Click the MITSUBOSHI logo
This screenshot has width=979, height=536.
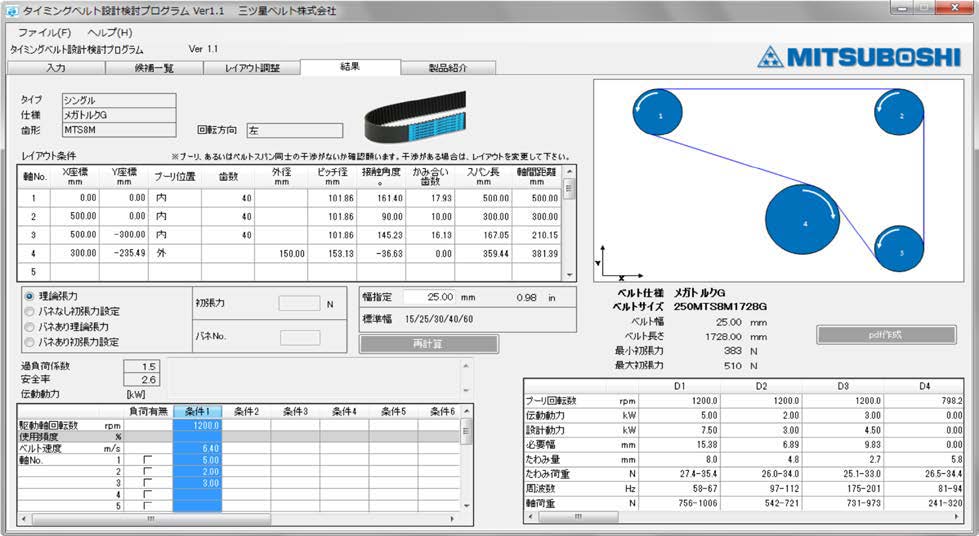858,57
